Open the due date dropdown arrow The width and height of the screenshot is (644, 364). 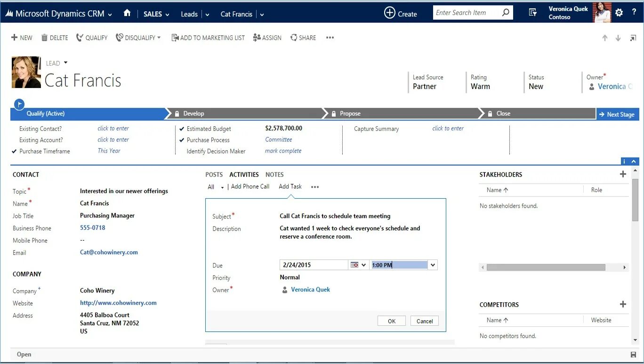pos(363,265)
